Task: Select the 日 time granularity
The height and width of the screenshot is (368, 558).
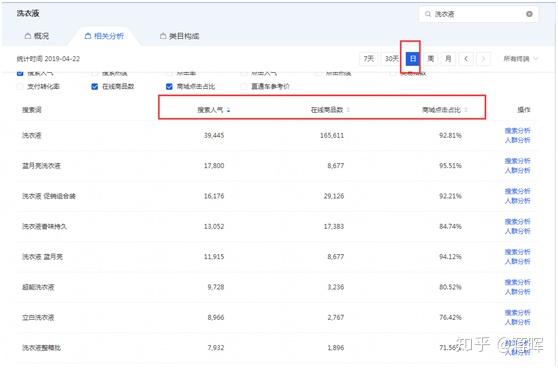Action: 413,59
